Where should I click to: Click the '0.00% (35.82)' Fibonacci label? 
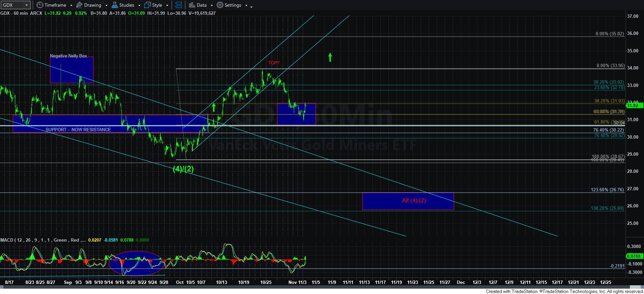pos(610,34)
